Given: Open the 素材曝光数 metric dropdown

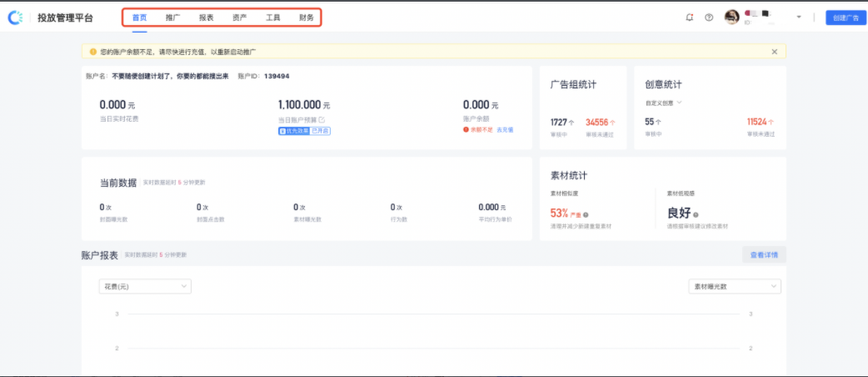Looking at the screenshot, I should 735,286.
